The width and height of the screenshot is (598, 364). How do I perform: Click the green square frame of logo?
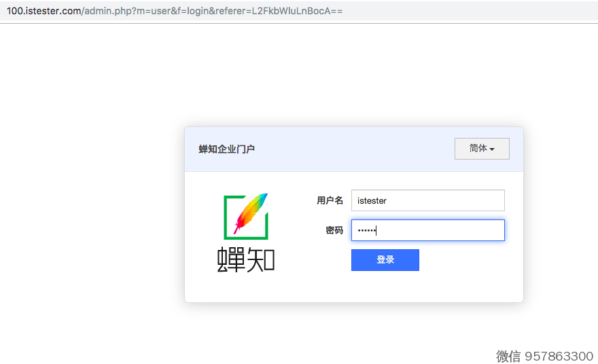point(227,219)
